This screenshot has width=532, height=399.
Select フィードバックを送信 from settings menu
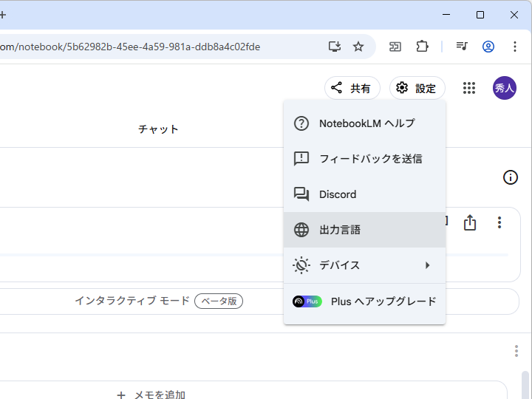(364, 159)
